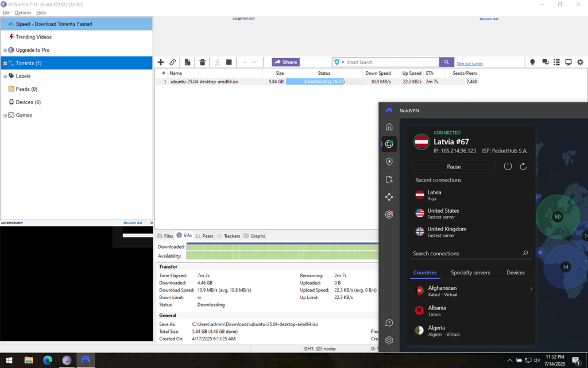588x368 pixels.
Task: Expand the Games tree node
Action: click(5, 116)
